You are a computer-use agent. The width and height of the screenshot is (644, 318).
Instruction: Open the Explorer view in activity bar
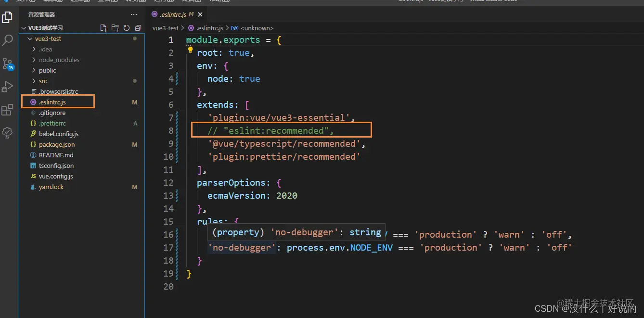coord(7,18)
